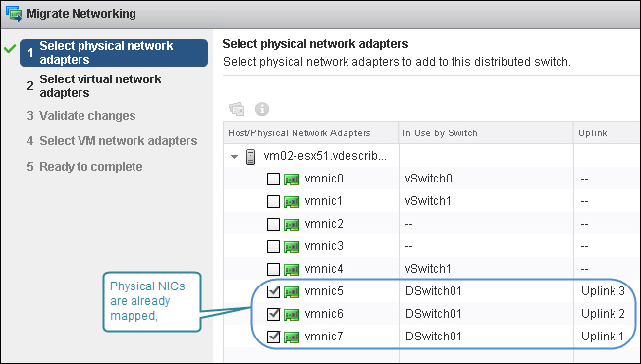Click the ESXi host server icon
The height and width of the screenshot is (364, 641).
tap(250, 156)
